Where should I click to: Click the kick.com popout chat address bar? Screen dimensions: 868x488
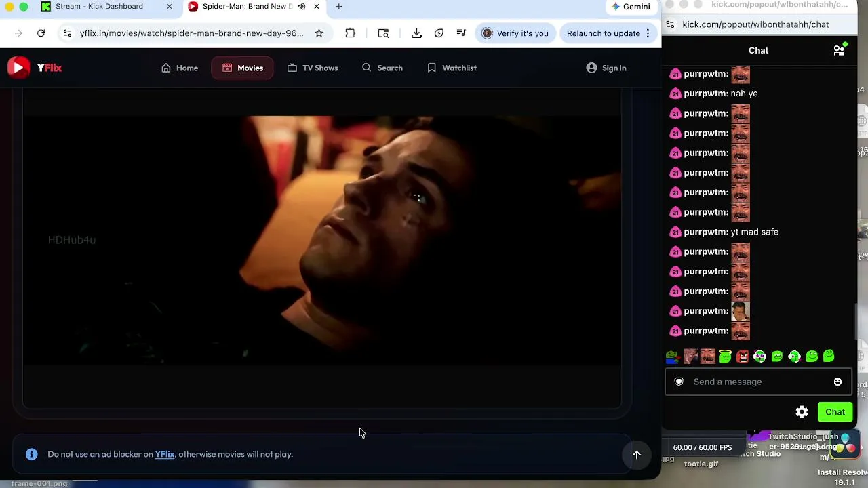755,24
